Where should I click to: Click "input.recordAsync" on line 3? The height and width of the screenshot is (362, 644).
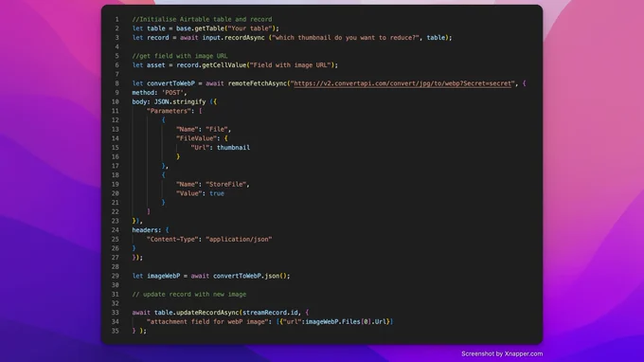click(233, 37)
